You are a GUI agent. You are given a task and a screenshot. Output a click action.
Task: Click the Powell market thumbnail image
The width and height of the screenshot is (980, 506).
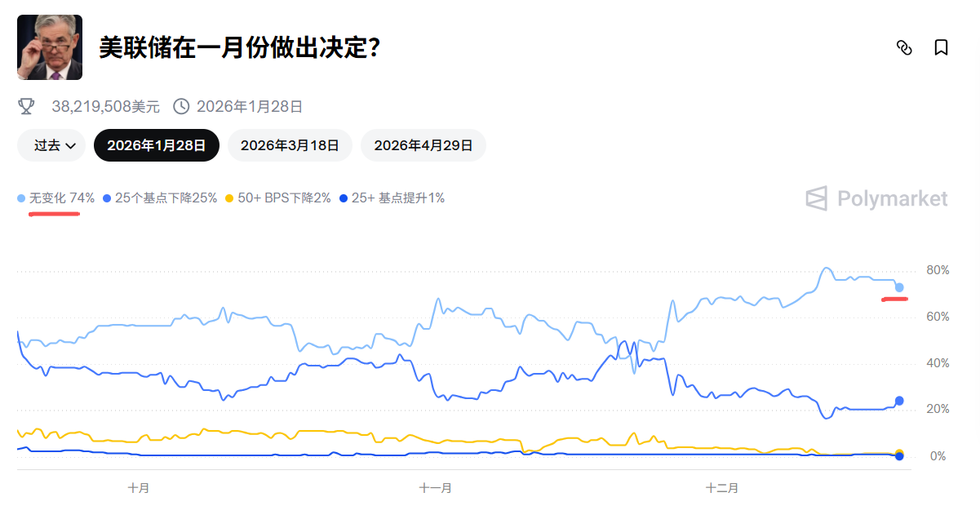pyautogui.click(x=50, y=47)
